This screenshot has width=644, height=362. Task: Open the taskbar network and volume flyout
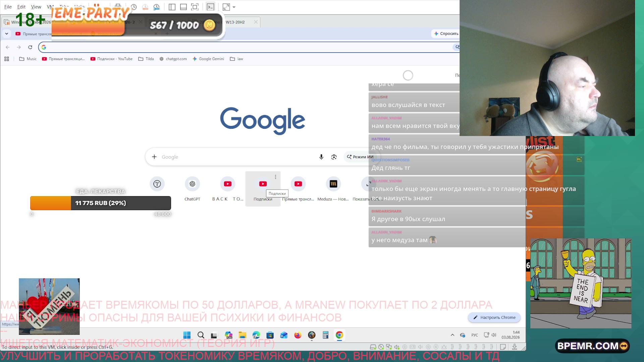(x=490, y=335)
